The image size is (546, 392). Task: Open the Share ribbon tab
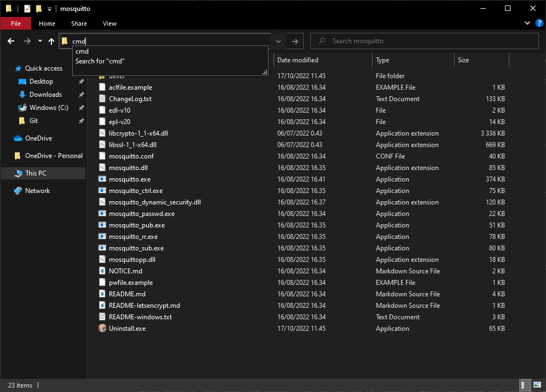79,24
